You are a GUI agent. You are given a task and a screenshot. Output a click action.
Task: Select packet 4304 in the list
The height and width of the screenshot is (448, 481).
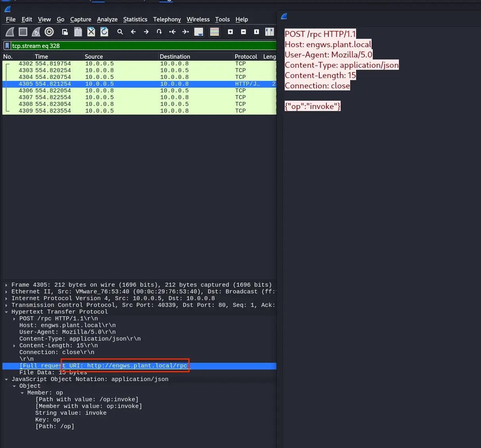(139, 77)
